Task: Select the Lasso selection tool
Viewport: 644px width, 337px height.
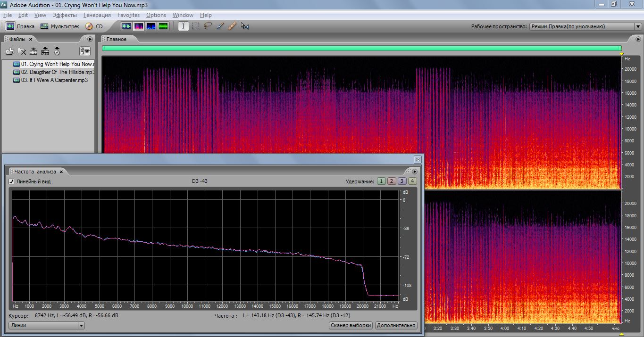Action: pyautogui.click(x=208, y=26)
